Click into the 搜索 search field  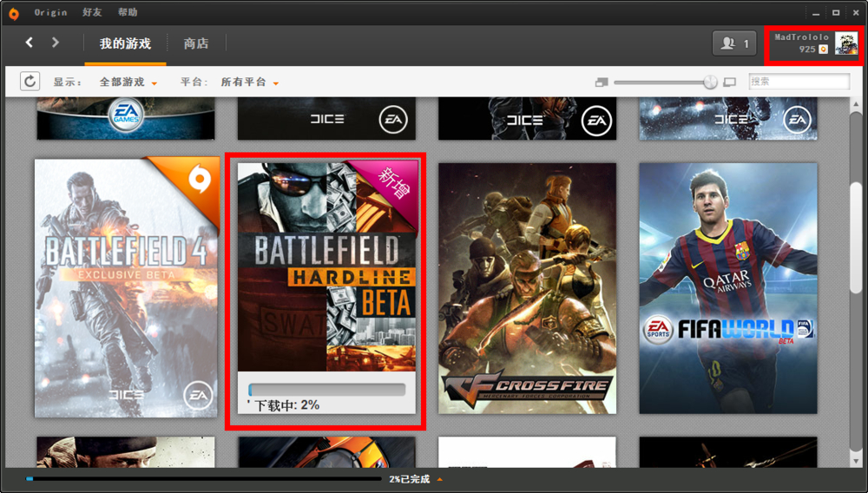click(x=799, y=82)
